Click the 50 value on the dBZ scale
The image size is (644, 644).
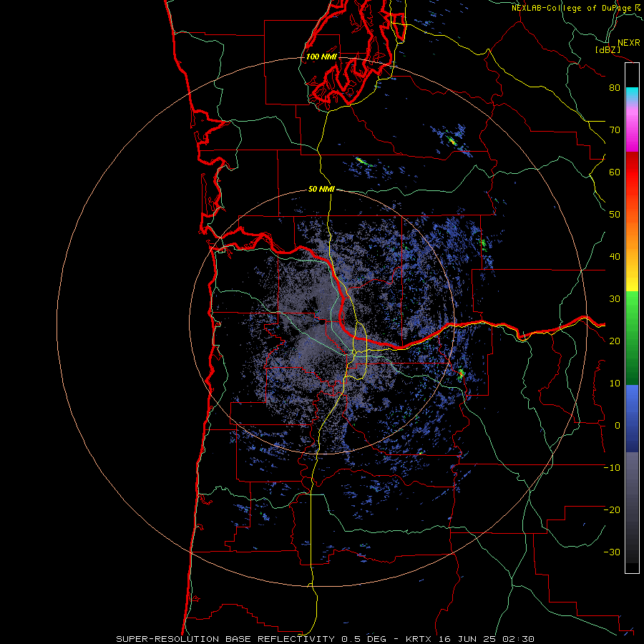(615, 215)
